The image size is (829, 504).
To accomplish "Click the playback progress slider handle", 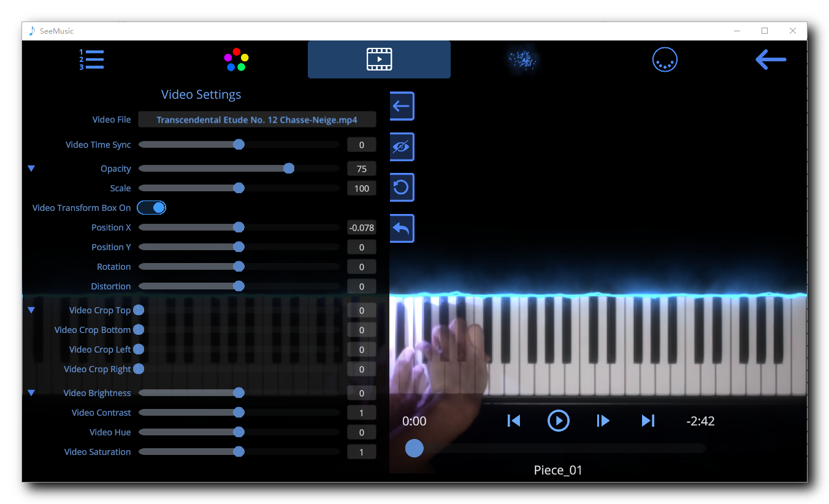I will click(x=415, y=448).
